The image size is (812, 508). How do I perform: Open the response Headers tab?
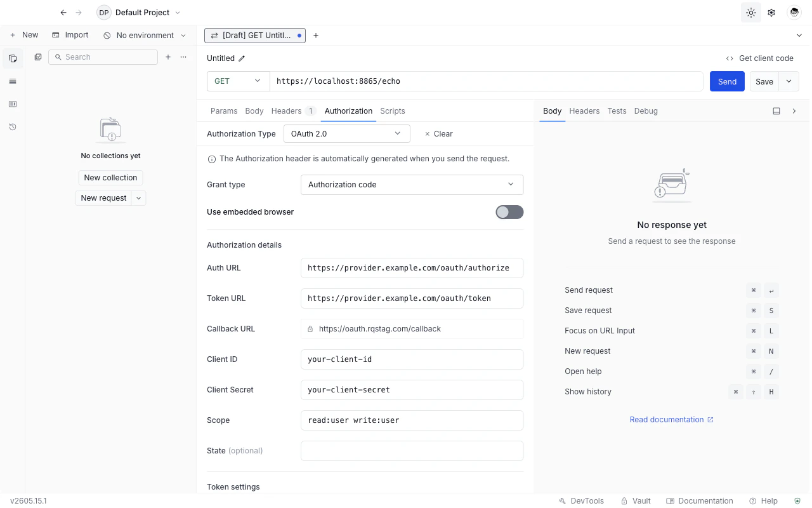(x=584, y=111)
